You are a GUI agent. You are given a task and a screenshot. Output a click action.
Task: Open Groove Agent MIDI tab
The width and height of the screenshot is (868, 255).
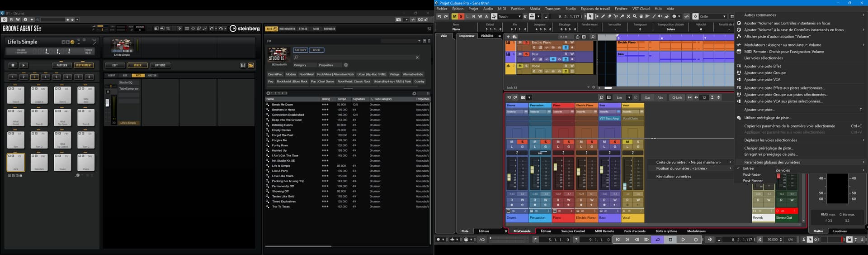[x=316, y=29]
